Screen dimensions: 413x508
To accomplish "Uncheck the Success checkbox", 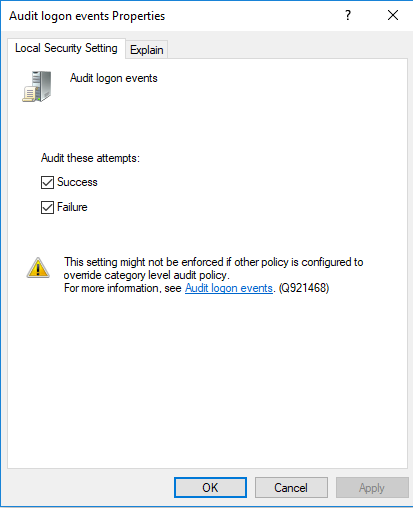I will (47, 182).
